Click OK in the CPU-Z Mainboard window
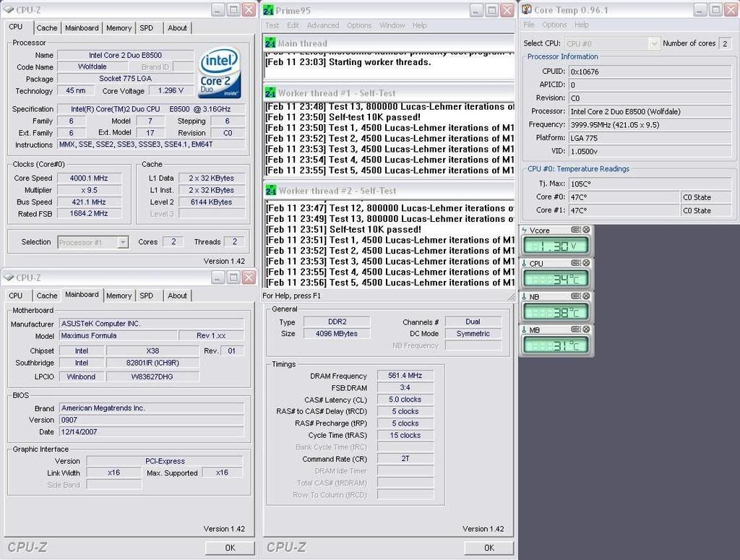 (x=230, y=548)
